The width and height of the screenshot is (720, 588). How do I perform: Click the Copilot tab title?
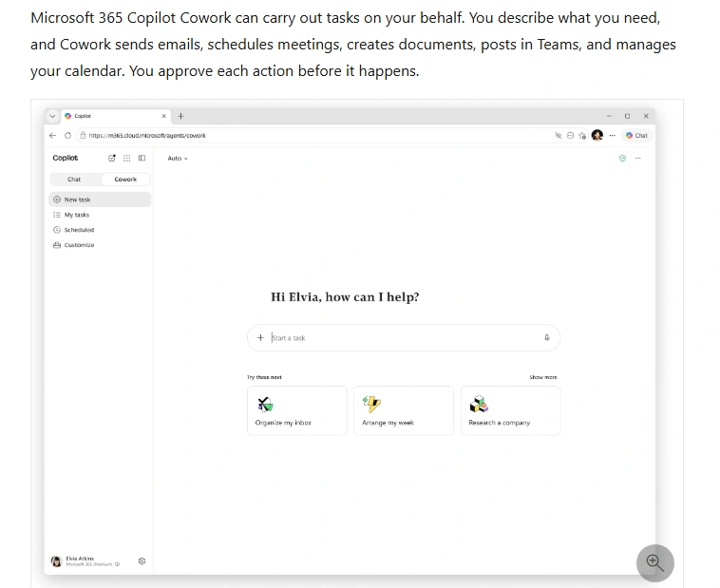click(x=83, y=116)
